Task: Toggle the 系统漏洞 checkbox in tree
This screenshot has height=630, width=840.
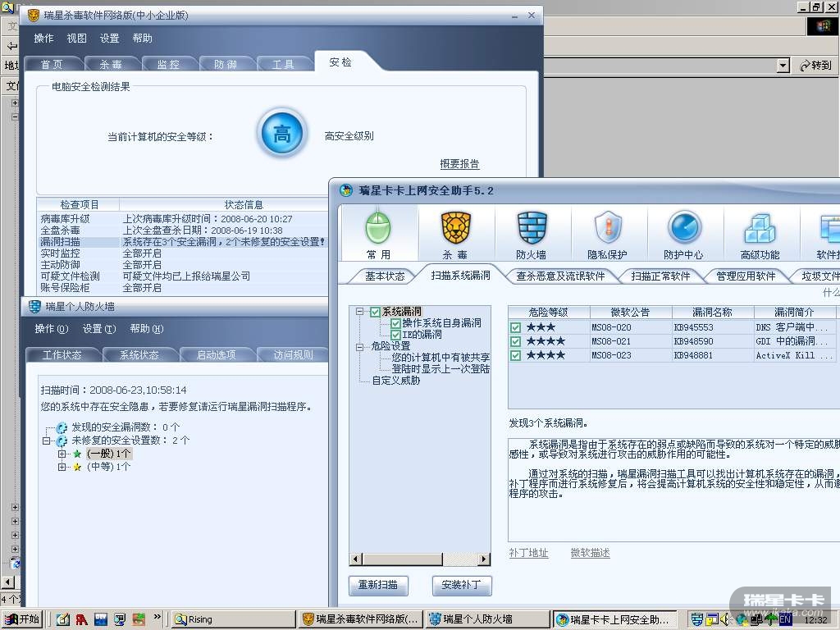Action: point(376,312)
